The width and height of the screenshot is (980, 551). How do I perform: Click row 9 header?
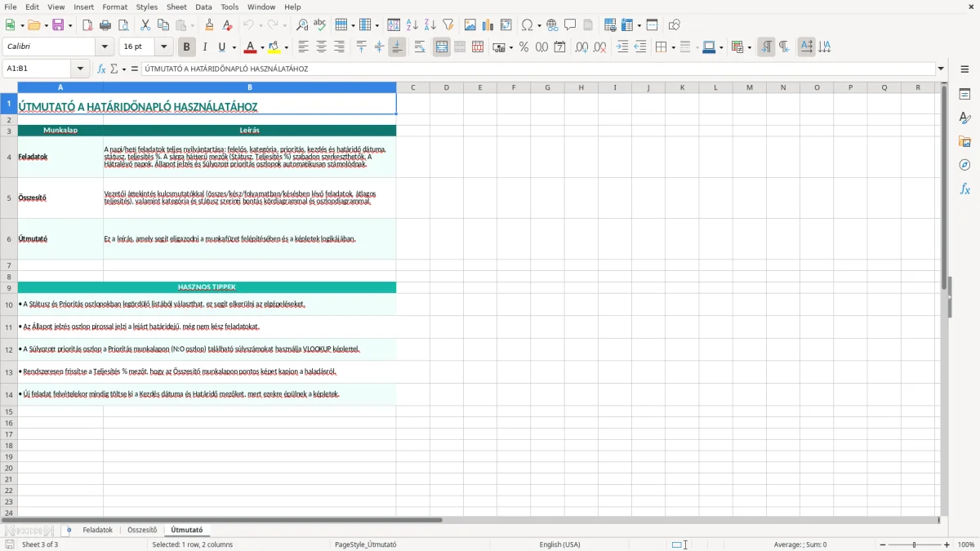pos(9,287)
